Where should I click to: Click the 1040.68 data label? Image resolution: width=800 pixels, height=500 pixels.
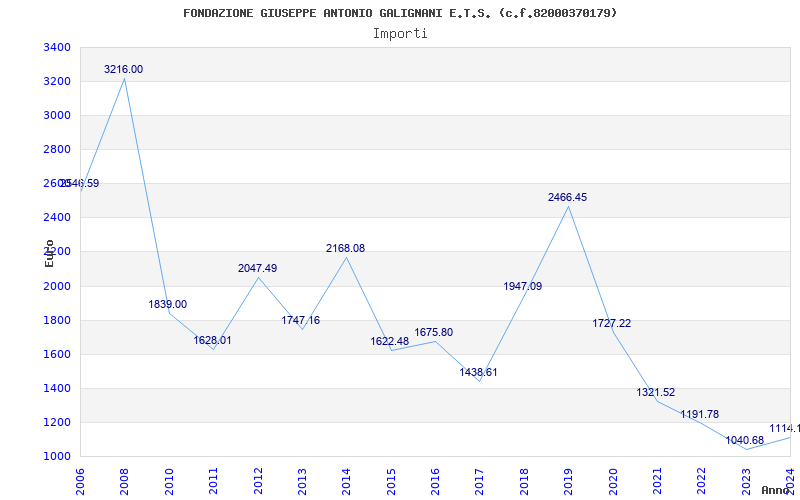click(x=745, y=440)
